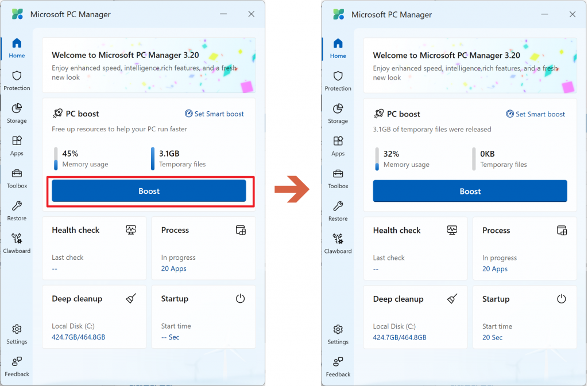Open Restore in the right window sidebar
This screenshot has width=588, height=386.
[x=338, y=212]
